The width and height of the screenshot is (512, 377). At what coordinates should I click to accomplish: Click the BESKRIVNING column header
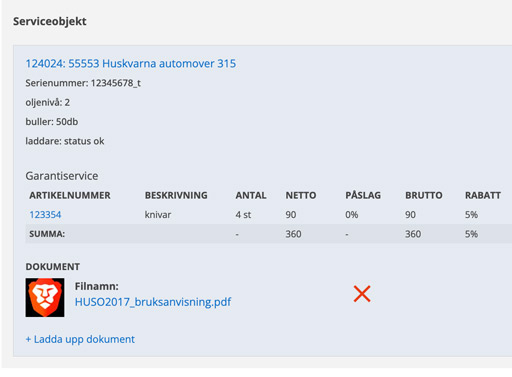click(176, 195)
